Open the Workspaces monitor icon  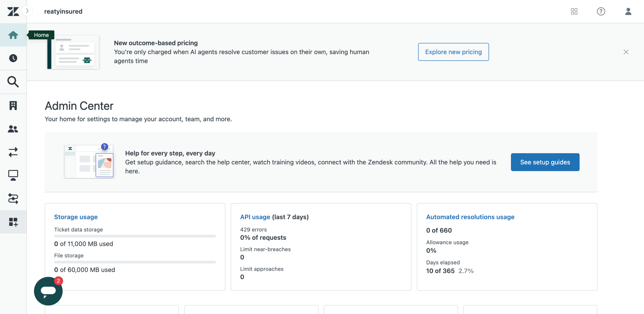13,175
